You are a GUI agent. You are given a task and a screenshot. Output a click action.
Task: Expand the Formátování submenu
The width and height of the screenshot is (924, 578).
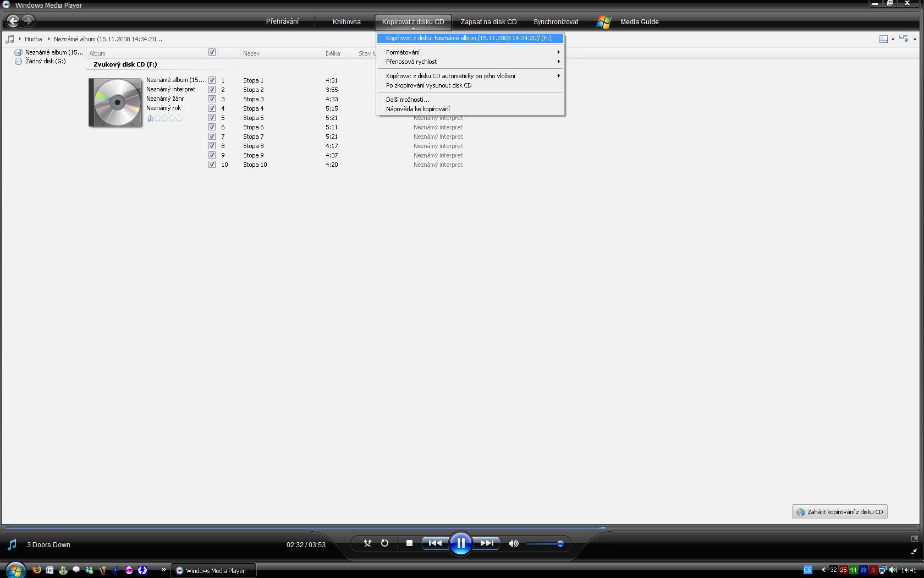click(x=470, y=52)
